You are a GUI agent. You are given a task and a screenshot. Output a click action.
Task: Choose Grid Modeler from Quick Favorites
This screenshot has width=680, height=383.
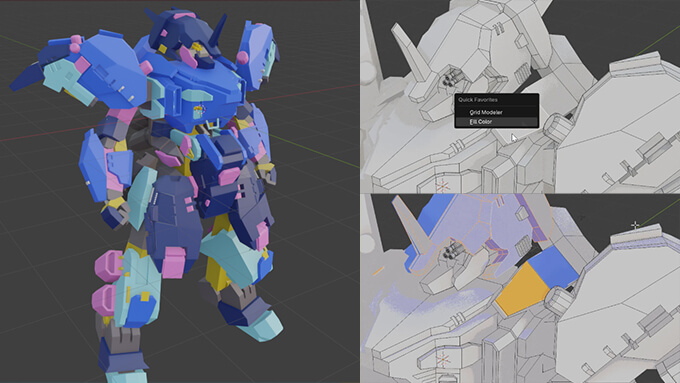coord(486,112)
